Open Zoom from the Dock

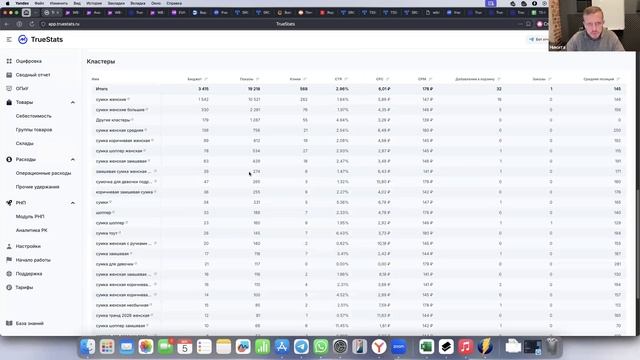click(399, 347)
